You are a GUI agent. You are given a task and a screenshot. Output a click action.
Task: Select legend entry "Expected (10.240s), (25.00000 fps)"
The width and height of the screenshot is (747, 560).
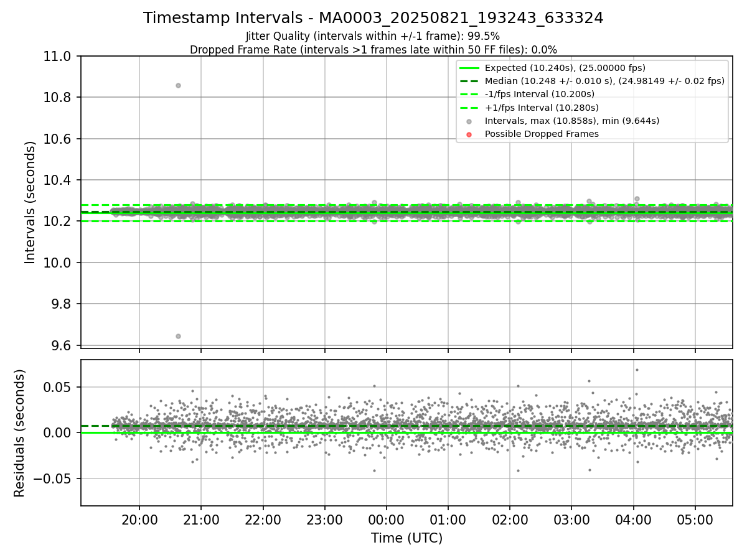point(565,68)
